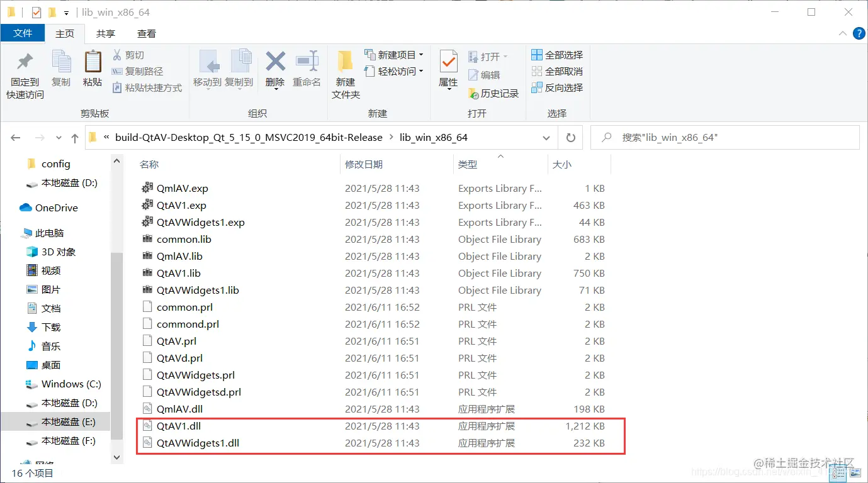Screen dimensions: 868x483
Task: Select the QtAV1.dll file
Action: pos(182,426)
